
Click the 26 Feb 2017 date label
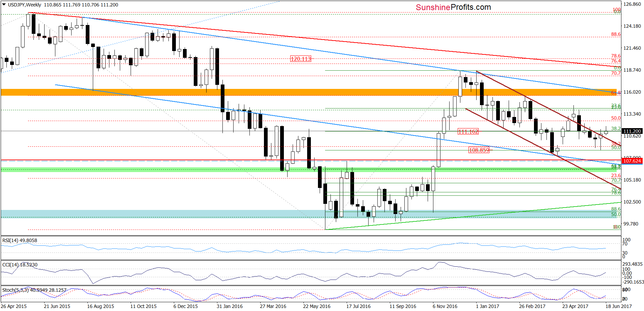click(x=532, y=306)
